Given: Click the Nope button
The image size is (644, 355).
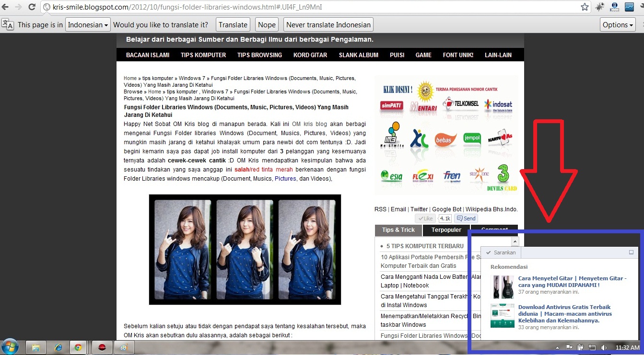Looking at the screenshot, I should [x=267, y=25].
